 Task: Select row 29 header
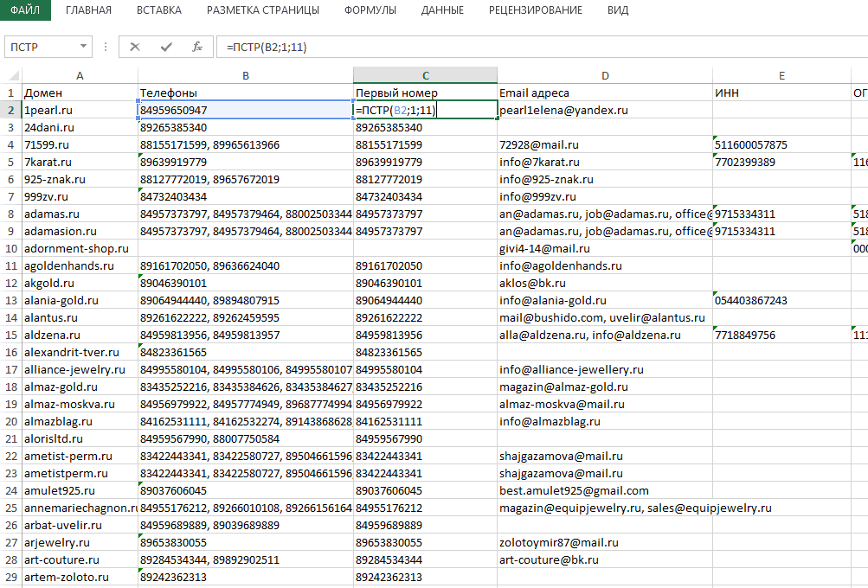tap(11, 577)
